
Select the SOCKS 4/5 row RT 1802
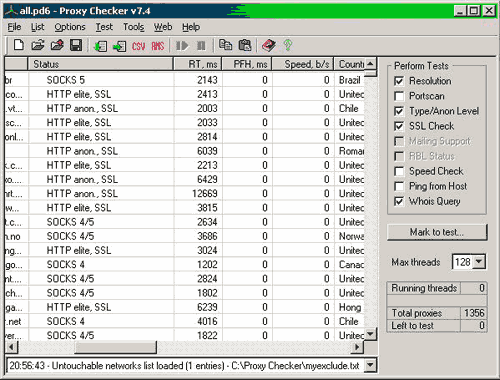pyautogui.click(x=184, y=293)
